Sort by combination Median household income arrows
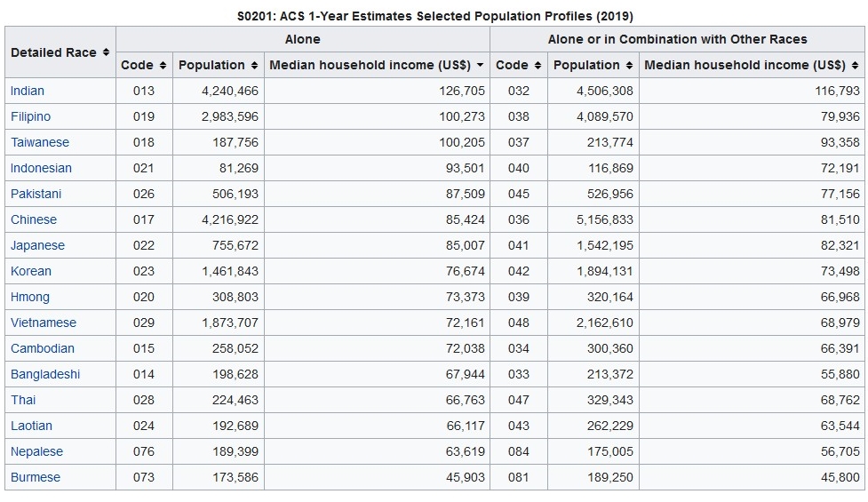 coord(856,66)
